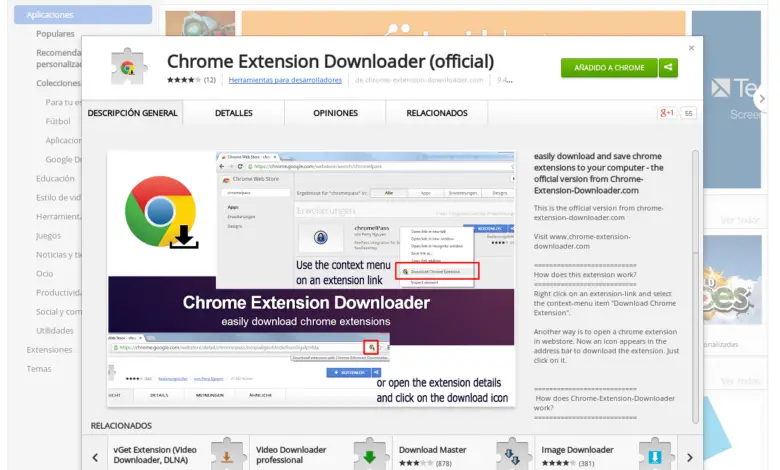Click the description panel scrollbar
780x470 pixels.
click(695, 286)
